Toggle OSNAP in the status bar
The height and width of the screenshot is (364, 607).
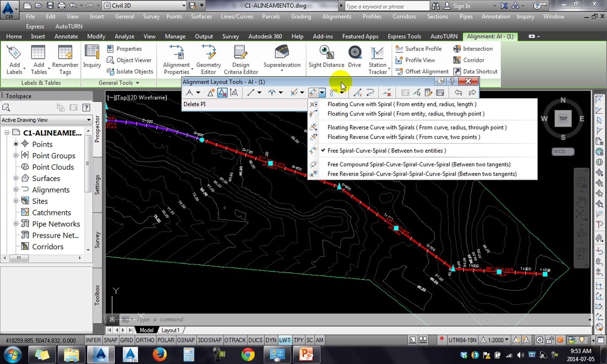pyautogui.click(x=186, y=340)
